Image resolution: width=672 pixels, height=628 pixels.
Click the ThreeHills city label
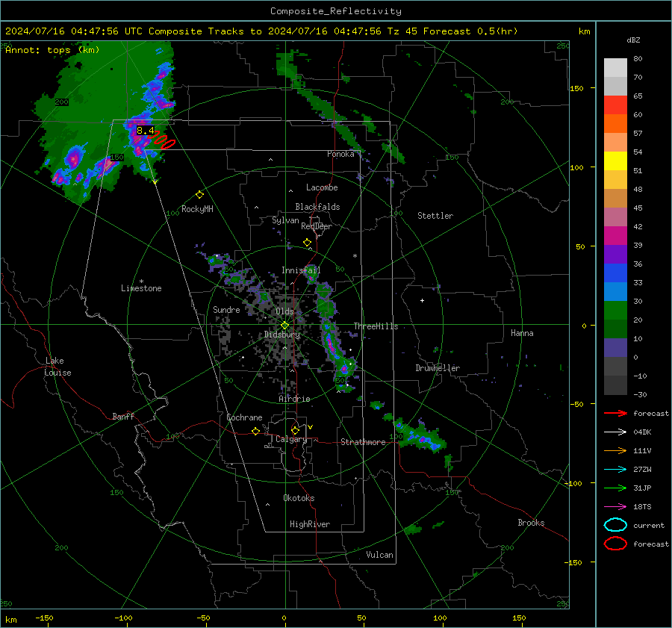pos(376,326)
